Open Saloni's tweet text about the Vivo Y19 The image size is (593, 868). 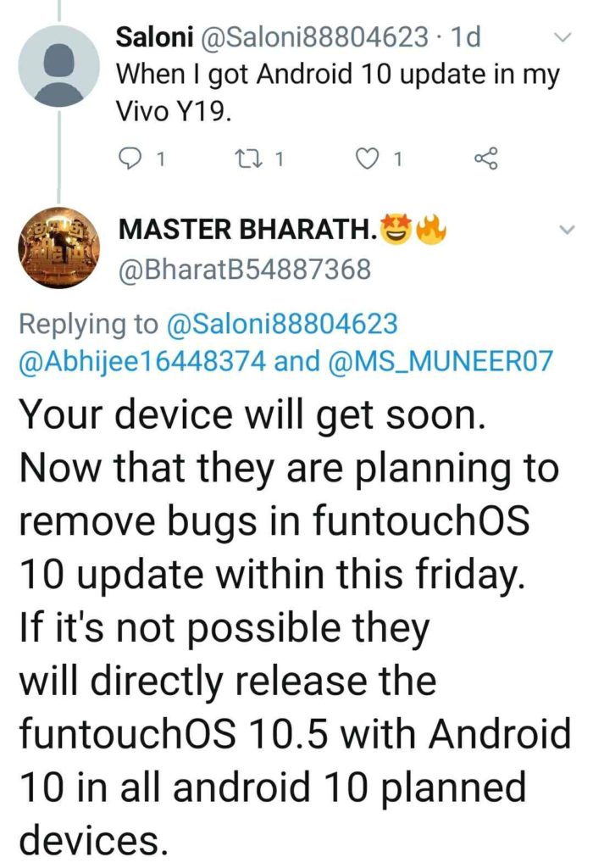(x=338, y=93)
